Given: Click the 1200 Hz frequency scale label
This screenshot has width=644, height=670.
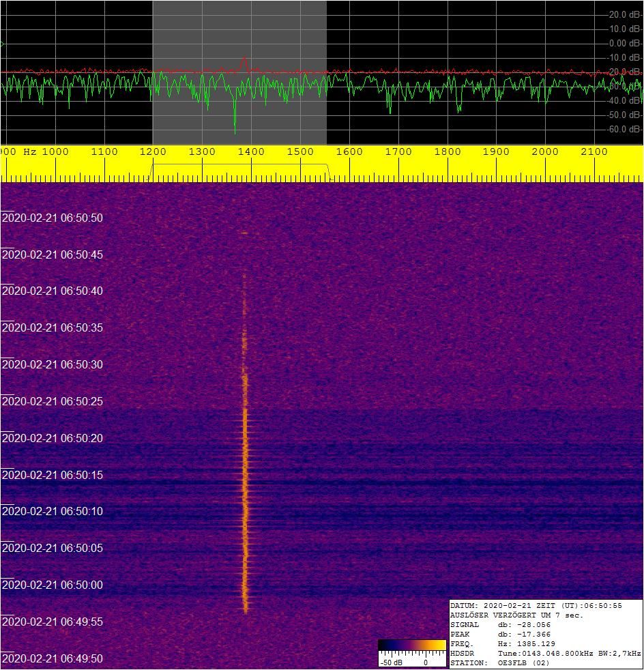Looking at the screenshot, I should [x=153, y=151].
